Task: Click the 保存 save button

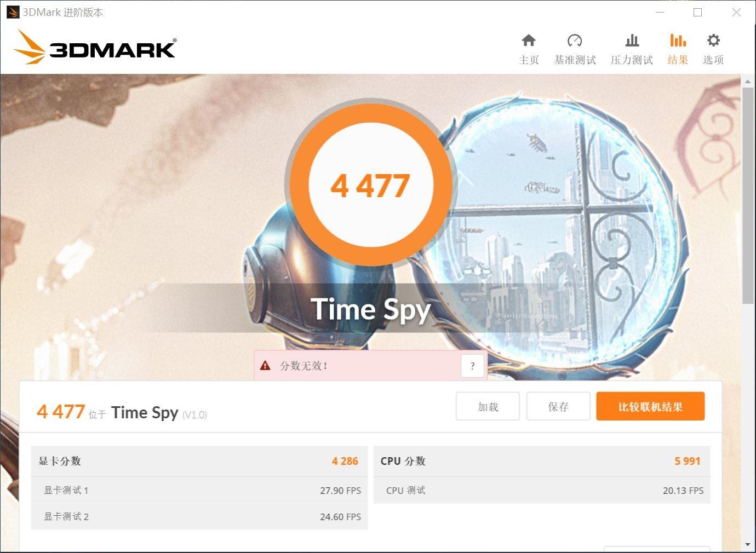Action: click(x=558, y=406)
